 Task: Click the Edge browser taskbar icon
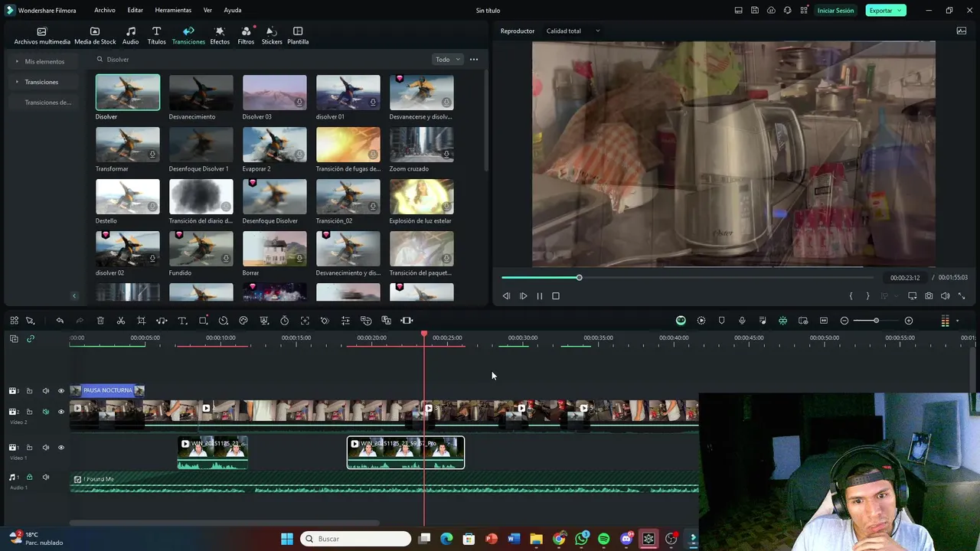[446, 539]
